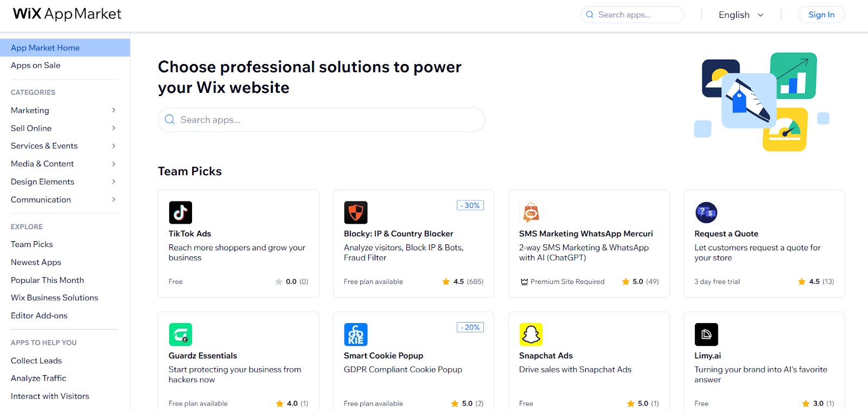
Task: Click the Blocky rating star
Action: click(x=446, y=281)
